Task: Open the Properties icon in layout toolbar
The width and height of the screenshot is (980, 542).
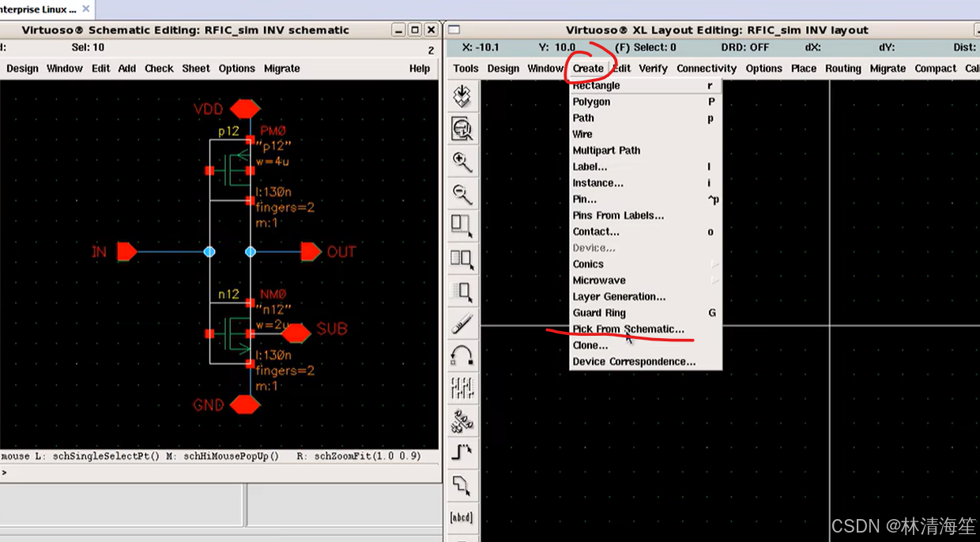Action: tap(462, 388)
